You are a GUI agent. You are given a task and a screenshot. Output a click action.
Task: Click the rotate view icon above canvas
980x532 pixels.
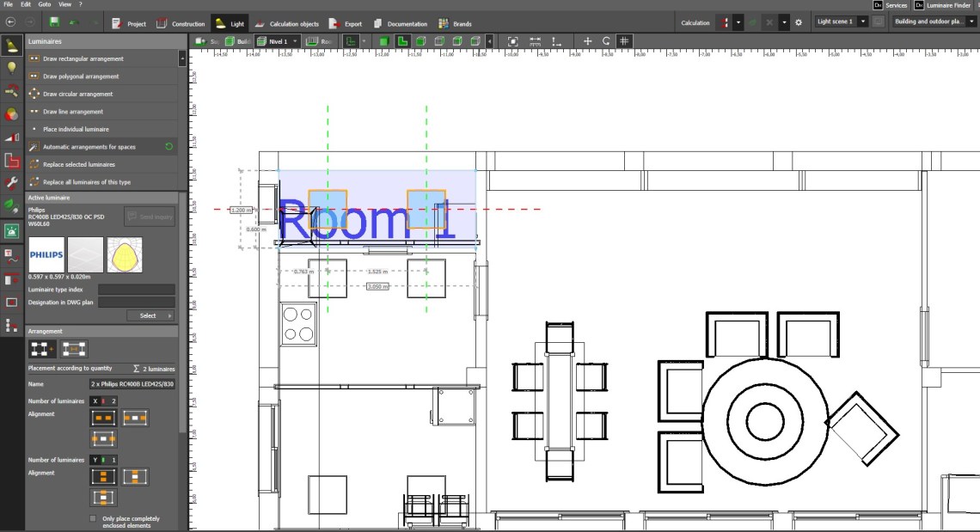click(606, 41)
